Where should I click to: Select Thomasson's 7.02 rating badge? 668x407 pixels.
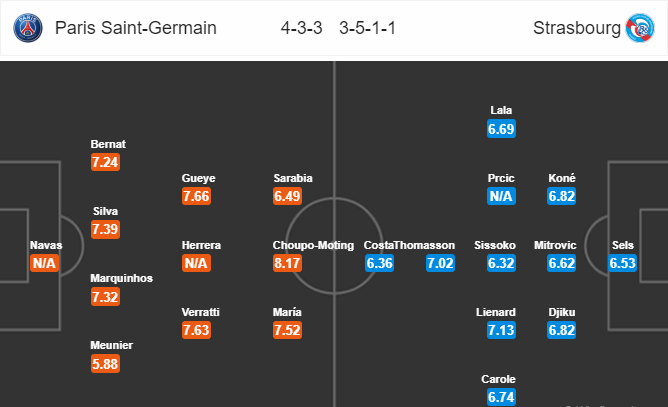coord(441,263)
